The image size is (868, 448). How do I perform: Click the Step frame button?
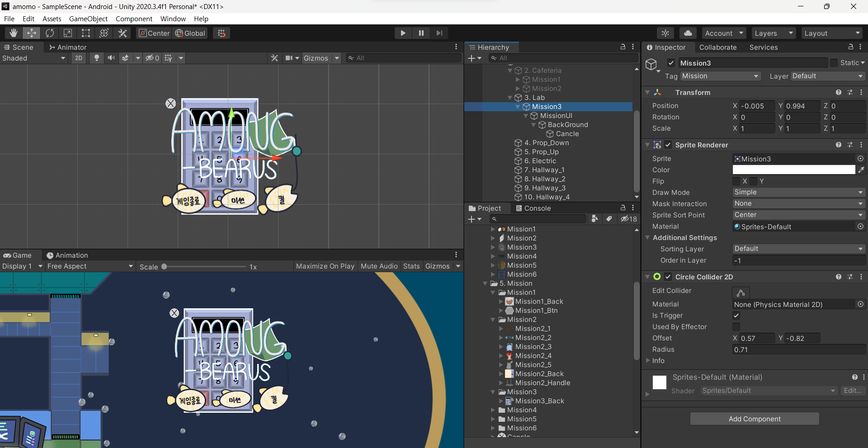pyautogui.click(x=439, y=33)
